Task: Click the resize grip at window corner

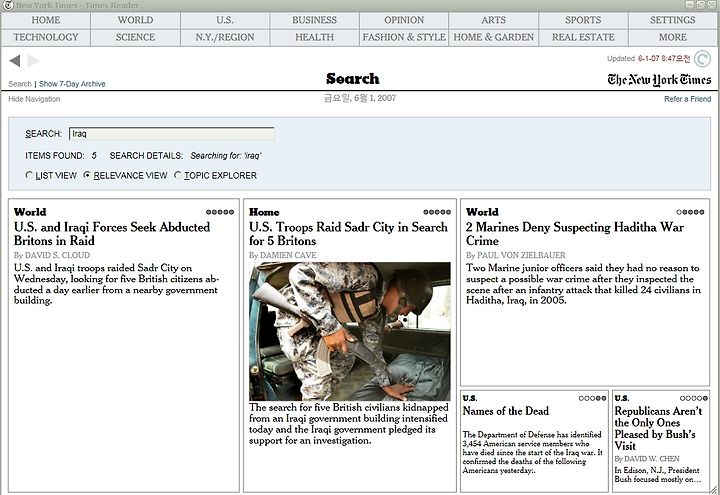Action: coord(714,489)
